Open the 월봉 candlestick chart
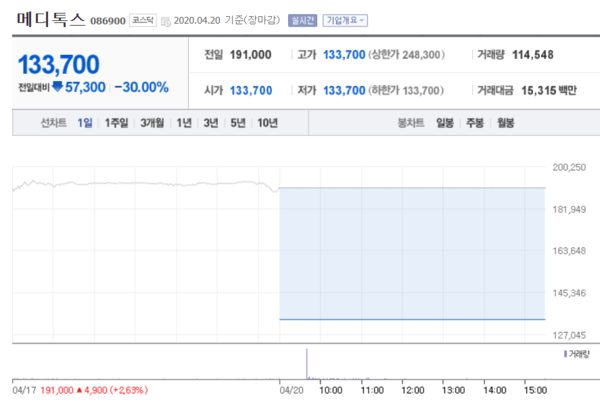 pyautogui.click(x=505, y=123)
